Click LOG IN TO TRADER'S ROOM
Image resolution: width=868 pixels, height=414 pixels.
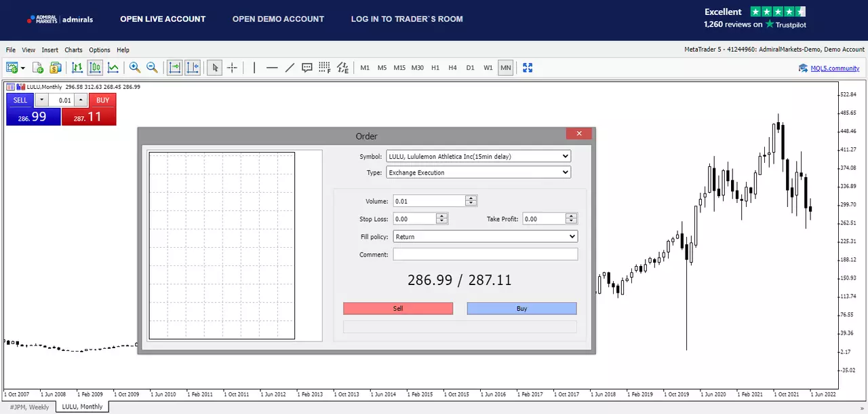407,19
